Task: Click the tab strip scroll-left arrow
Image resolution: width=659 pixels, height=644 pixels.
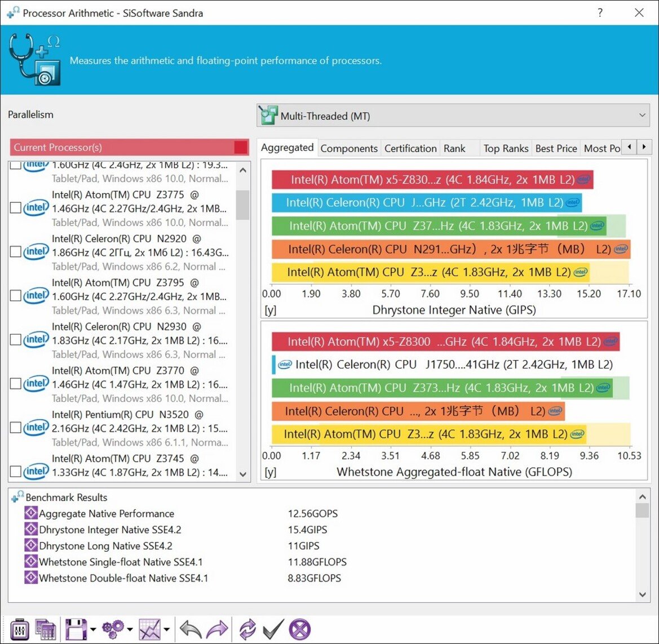Action: coord(629,147)
